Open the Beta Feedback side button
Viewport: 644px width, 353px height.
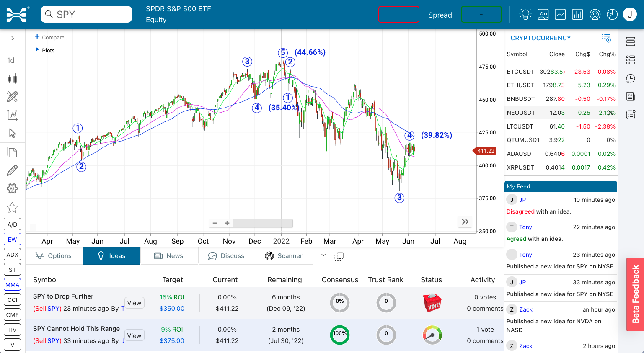click(x=635, y=294)
